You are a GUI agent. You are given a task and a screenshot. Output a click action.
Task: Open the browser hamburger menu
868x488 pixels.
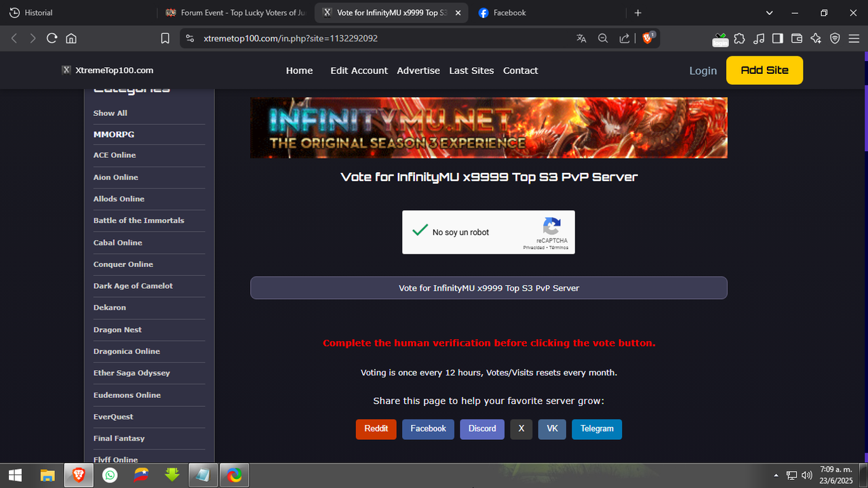point(854,39)
